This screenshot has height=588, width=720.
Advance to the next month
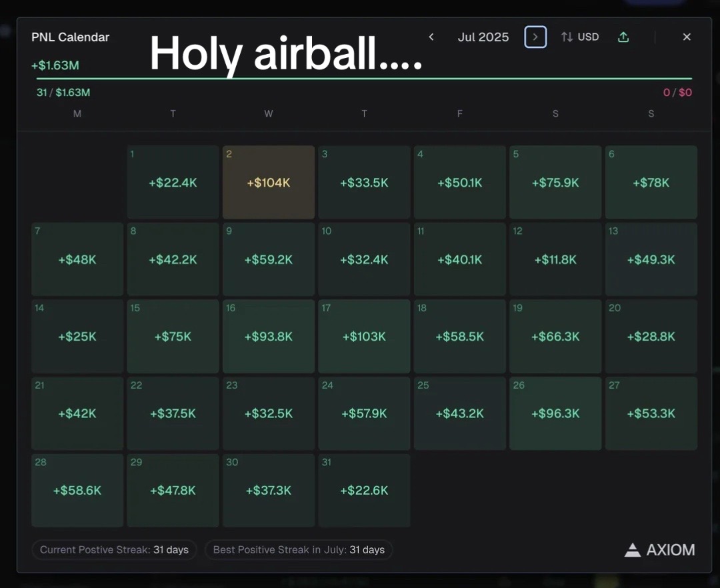[x=535, y=37]
